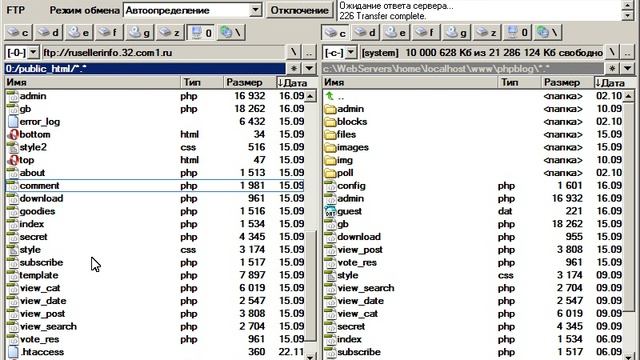Select drive d in left panel
This screenshot has width=640, height=360.
click(49, 33)
